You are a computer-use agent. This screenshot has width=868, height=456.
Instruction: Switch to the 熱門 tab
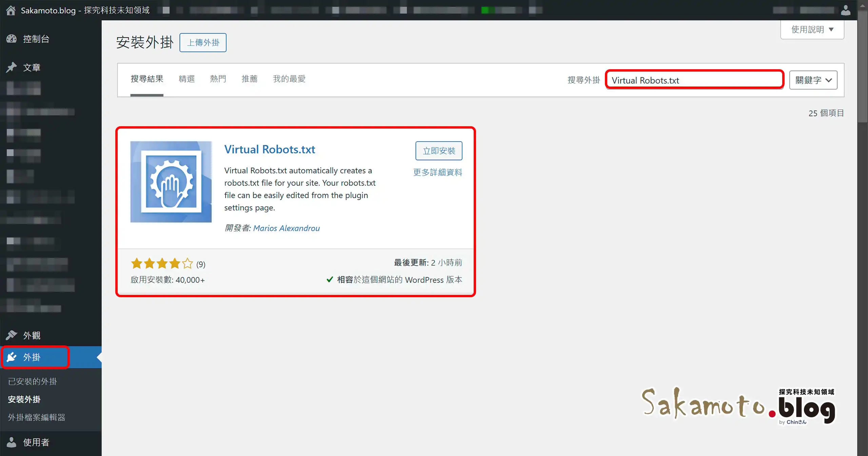[x=218, y=78]
